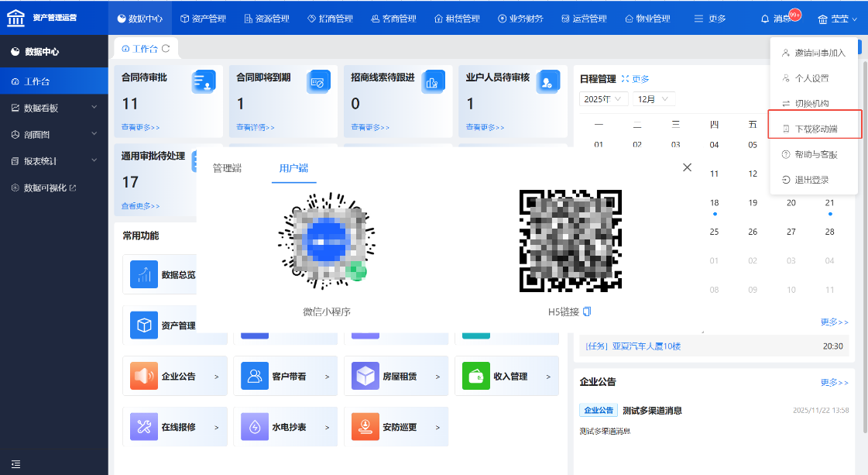Click 查看更多 under 合同待审批
Screen dimensions: 868x475
pyautogui.click(x=140, y=127)
